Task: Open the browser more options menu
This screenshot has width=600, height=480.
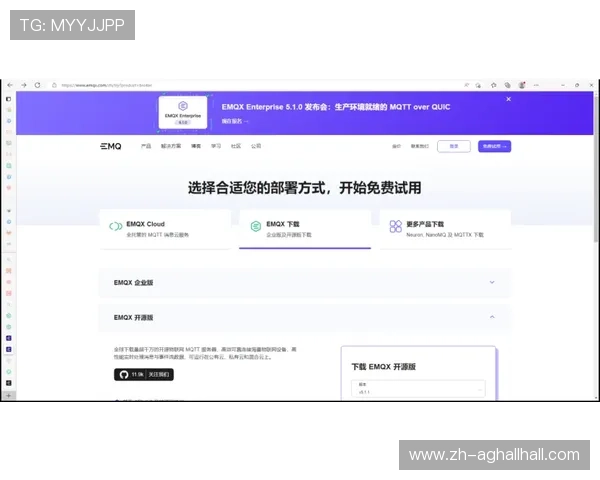Action: point(536,85)
